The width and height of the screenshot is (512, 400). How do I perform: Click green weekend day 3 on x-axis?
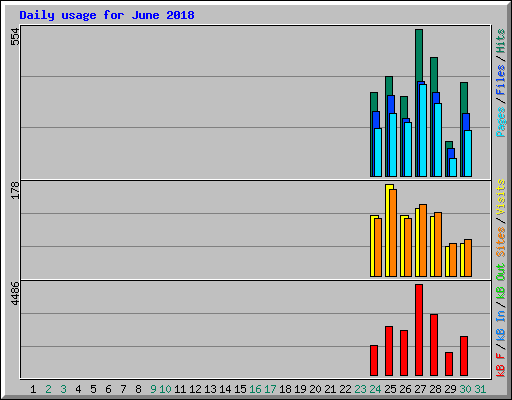(x=63, y=389)
